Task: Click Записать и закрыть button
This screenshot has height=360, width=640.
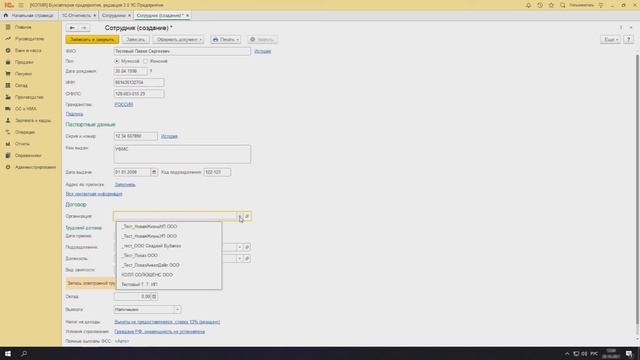Action: tap(92, 40)
